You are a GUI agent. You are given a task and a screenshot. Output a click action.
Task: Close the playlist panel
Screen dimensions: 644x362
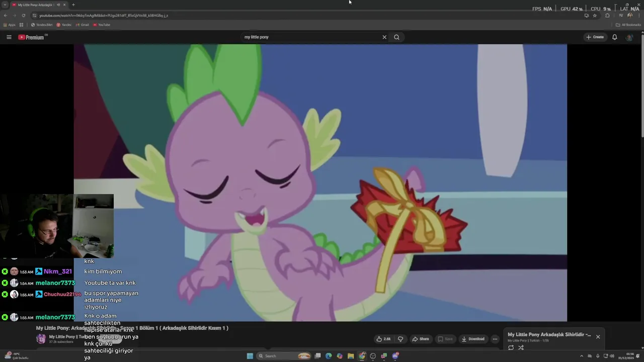click(x=598, y=337)
